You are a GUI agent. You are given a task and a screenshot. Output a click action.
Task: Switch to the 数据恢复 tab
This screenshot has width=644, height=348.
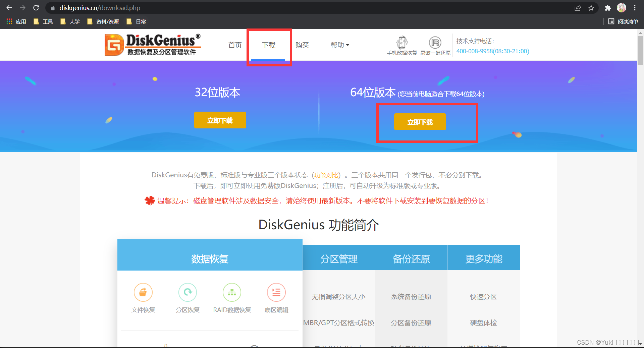210,255
